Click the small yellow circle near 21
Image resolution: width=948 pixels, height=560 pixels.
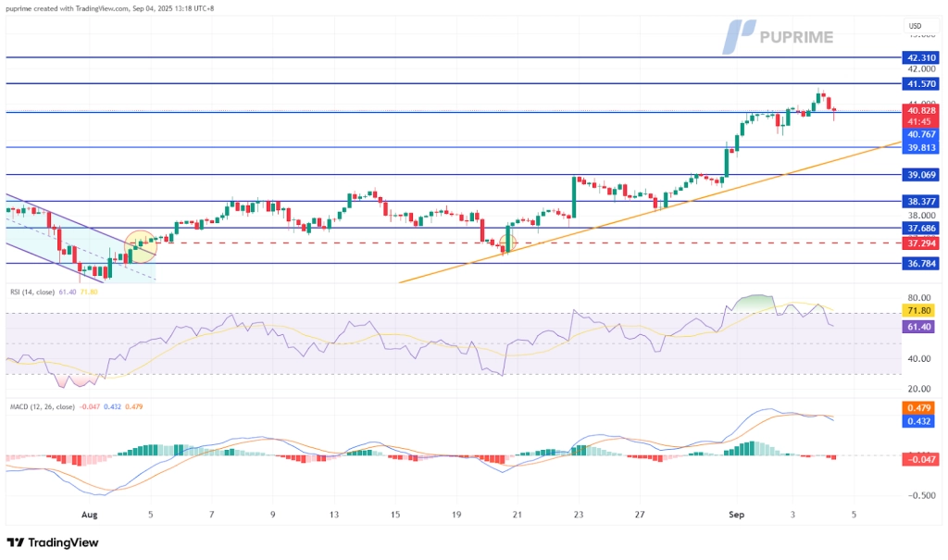507,243
